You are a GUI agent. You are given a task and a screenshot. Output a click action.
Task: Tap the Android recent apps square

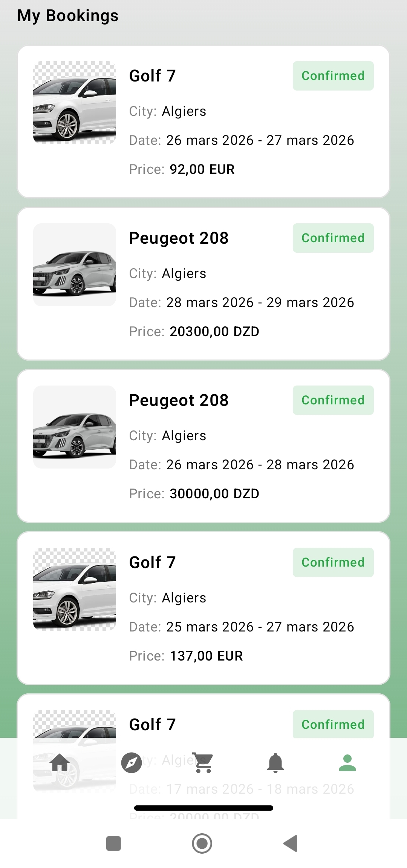point(113,843)
